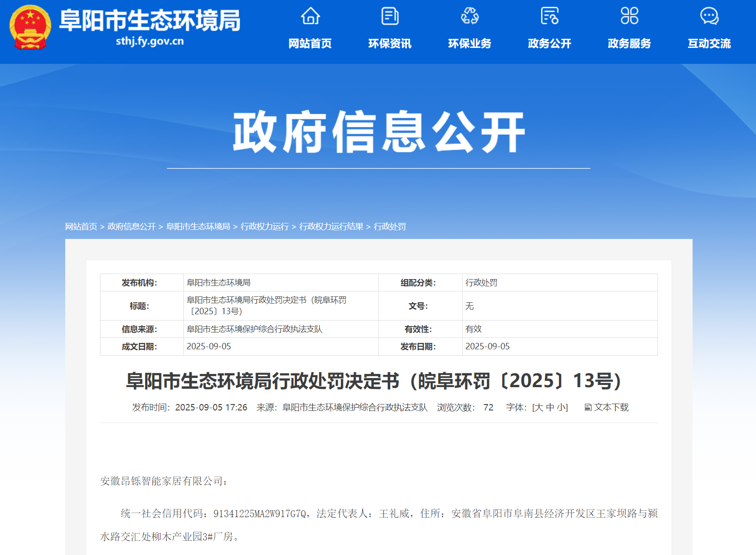Click the 发布日期 label in the table

tap(418, 347)
